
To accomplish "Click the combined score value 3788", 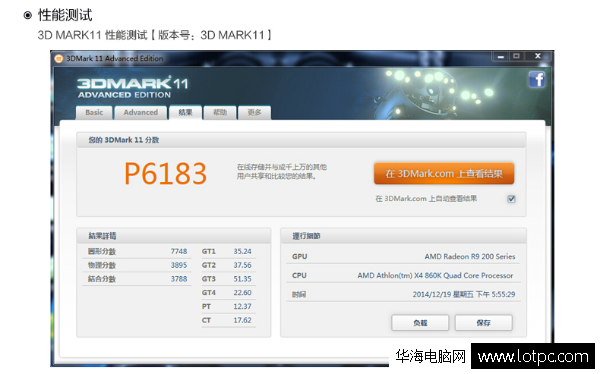I will 179,279.
